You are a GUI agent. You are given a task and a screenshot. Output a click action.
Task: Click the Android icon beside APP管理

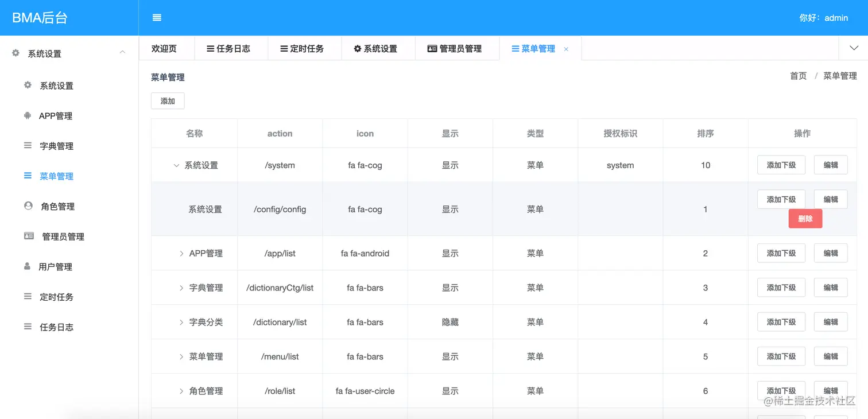click(27, 115)
